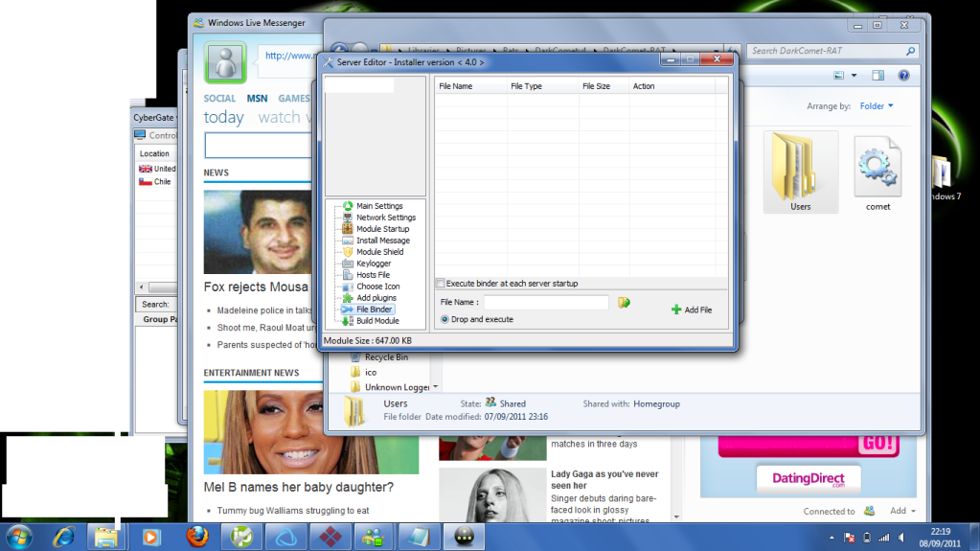980x551 pixels.
Task: Select Choose Icon option
Action: 377,287
